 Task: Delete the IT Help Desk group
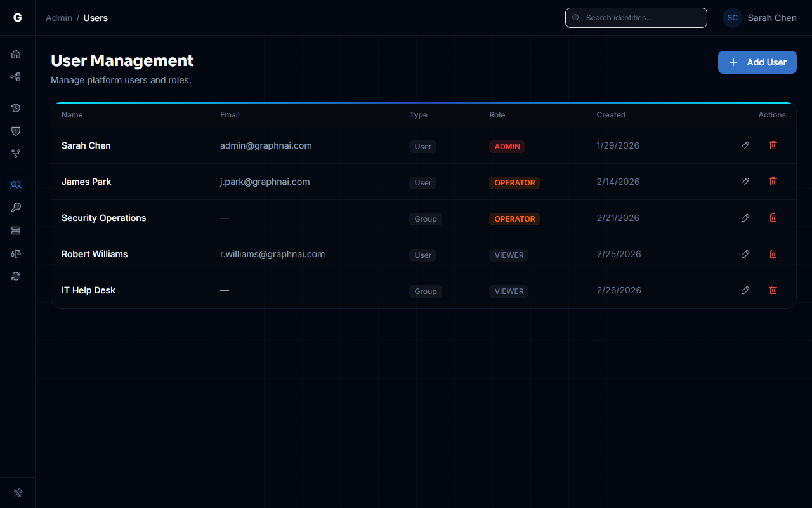[x=773, y=290]
